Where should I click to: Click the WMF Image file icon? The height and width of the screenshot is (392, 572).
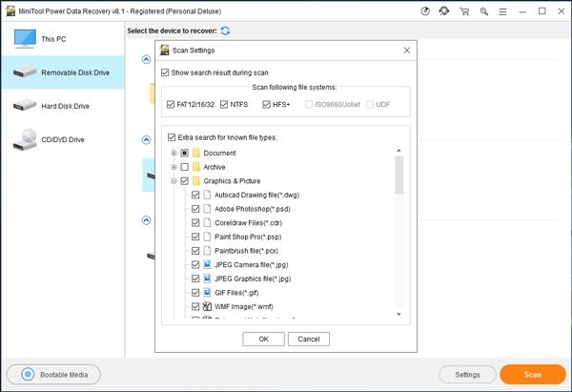207,306
